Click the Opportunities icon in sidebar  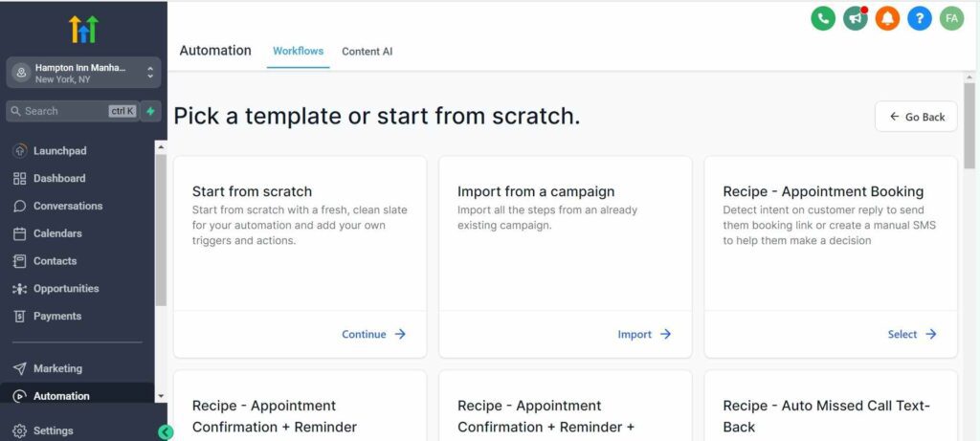[20, 289]
